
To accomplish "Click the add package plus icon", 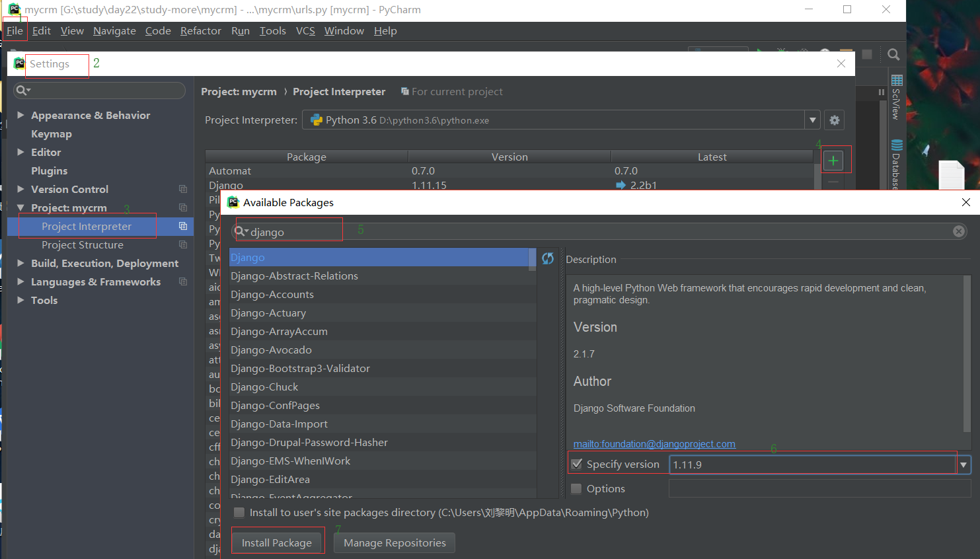I will coord(833,161).
